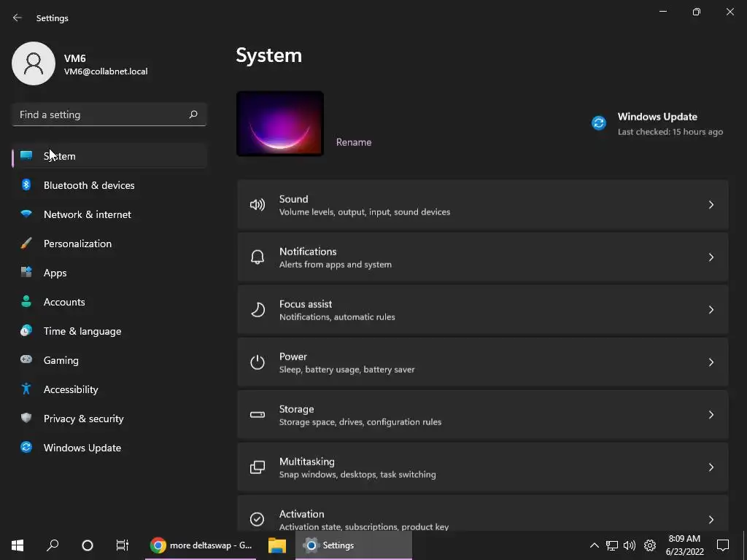Expand the Focus assist row chevron
The image size is (747, 560).
711,309
